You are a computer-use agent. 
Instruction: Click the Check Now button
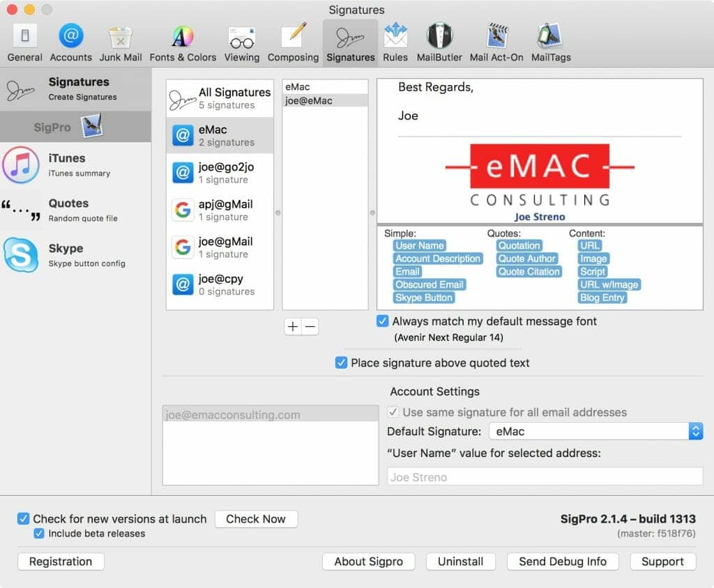(x=256, y=519)
